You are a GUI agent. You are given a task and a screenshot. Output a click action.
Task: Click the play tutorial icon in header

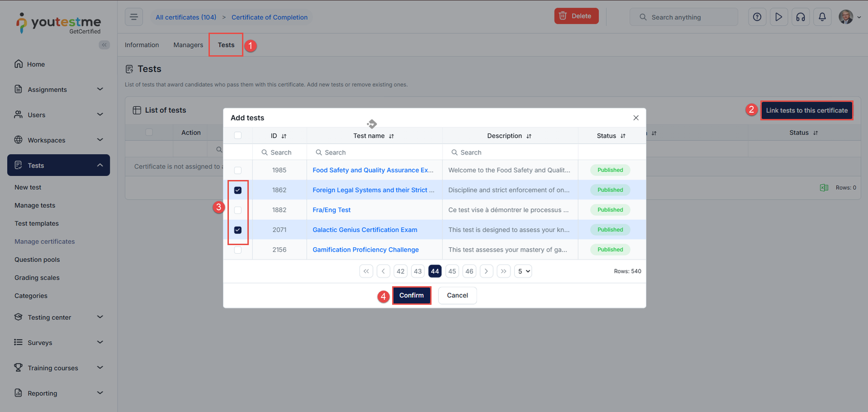(778, 17)
